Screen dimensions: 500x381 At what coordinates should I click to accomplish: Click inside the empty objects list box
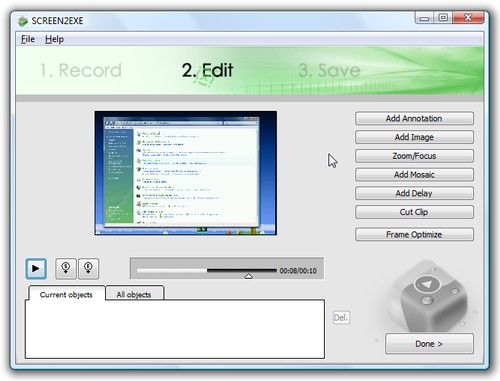(x=175, y=329)
